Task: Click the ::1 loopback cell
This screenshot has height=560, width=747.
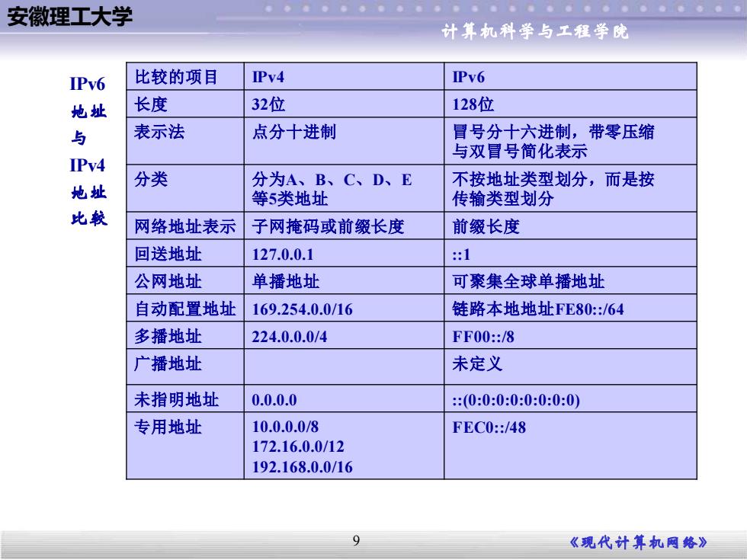Action: tap(570, 253)
